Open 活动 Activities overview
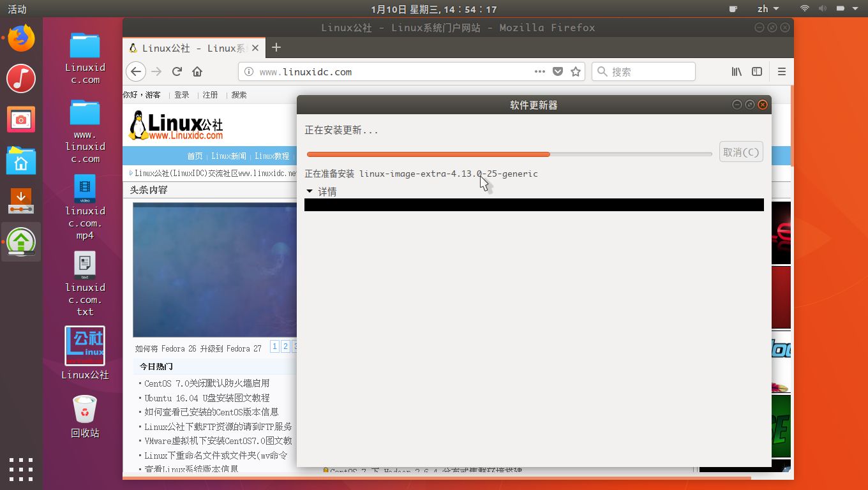This screenshot has height=490, width=868. click(17, 9)
